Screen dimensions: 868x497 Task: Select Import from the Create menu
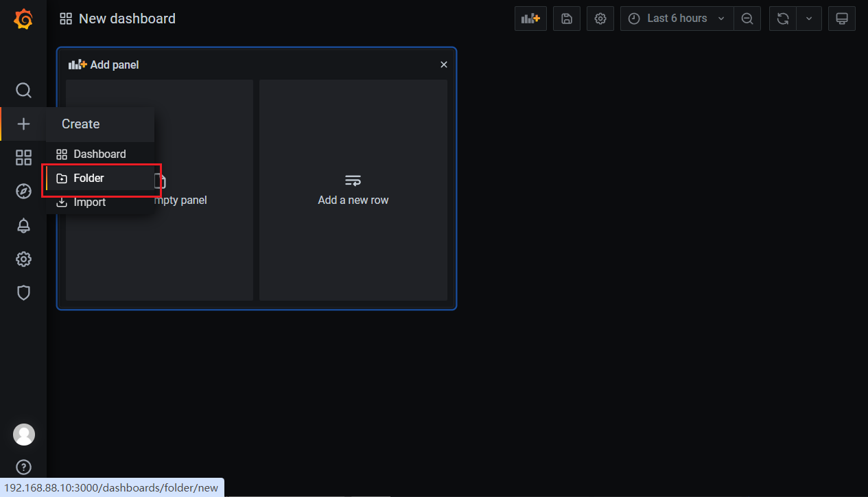point(89,203)
